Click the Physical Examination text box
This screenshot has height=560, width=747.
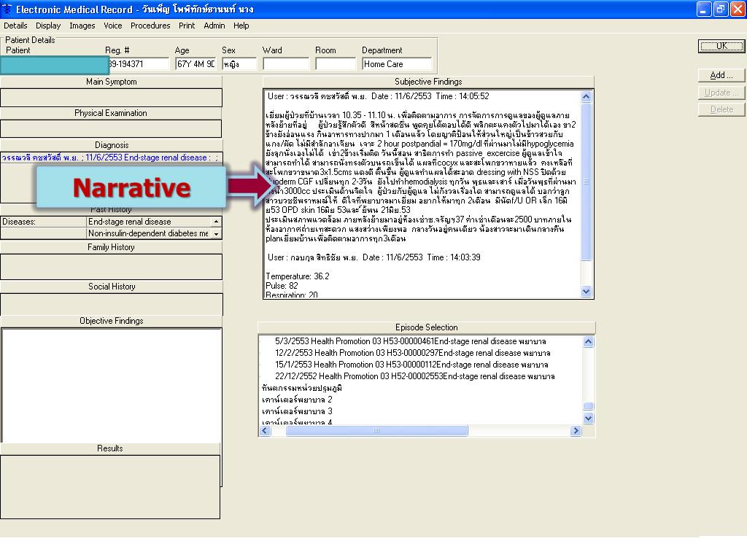pos(111,129)
